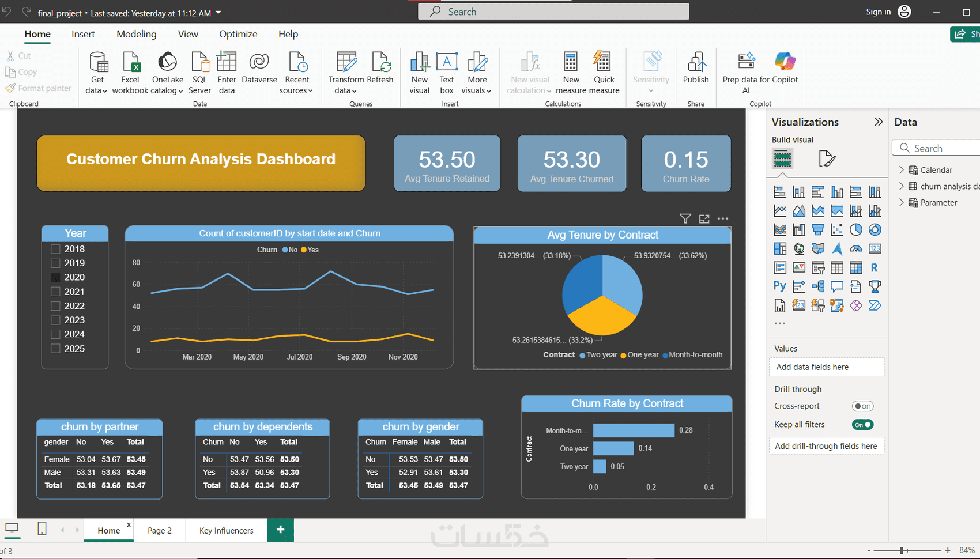
Task: Open the filter icon on Avg Tenure visual
Action: (685, 218)
